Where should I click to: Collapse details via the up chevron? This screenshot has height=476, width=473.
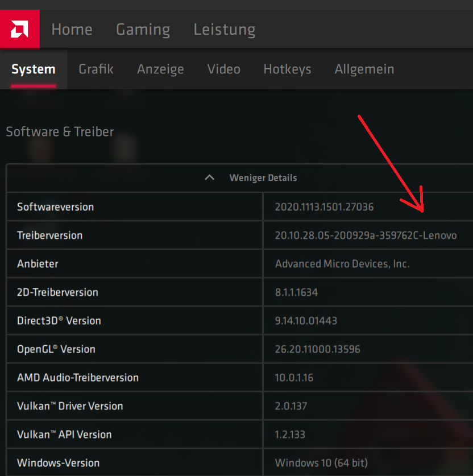pos(210,177)
